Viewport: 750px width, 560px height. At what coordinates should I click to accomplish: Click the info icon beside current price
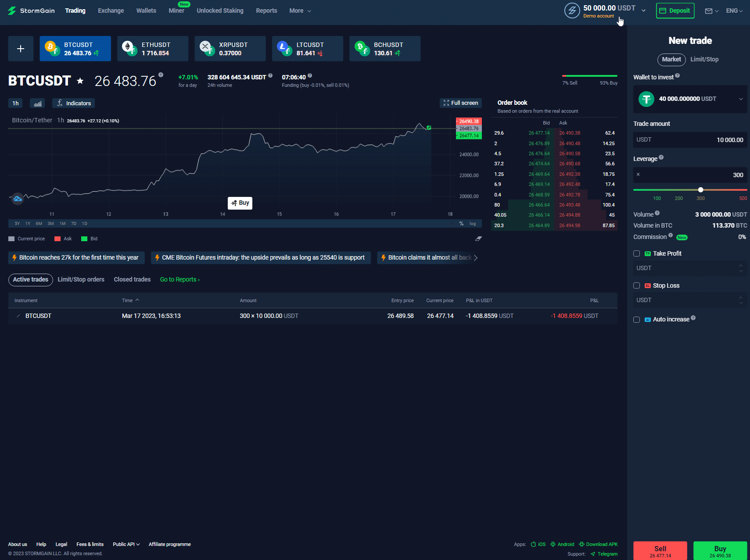point(161,75)
